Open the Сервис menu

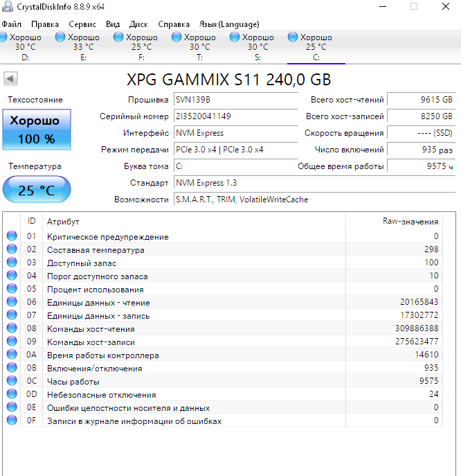[82, 24]
